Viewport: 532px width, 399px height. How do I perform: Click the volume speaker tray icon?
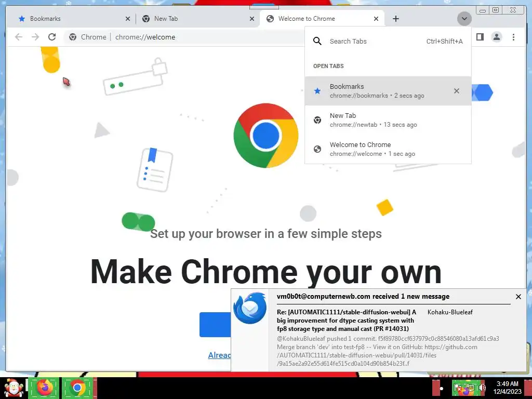pos(483,388)
